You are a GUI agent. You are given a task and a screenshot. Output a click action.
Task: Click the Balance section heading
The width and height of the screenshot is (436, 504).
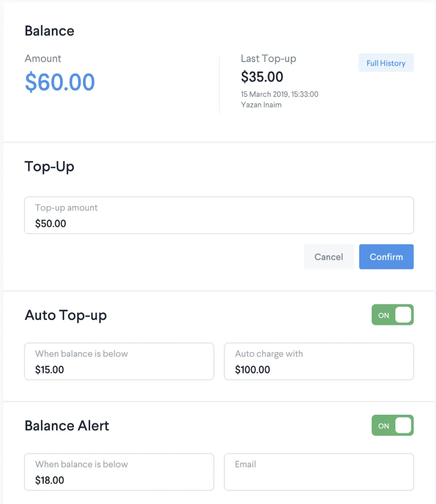[x=49, y=31]
